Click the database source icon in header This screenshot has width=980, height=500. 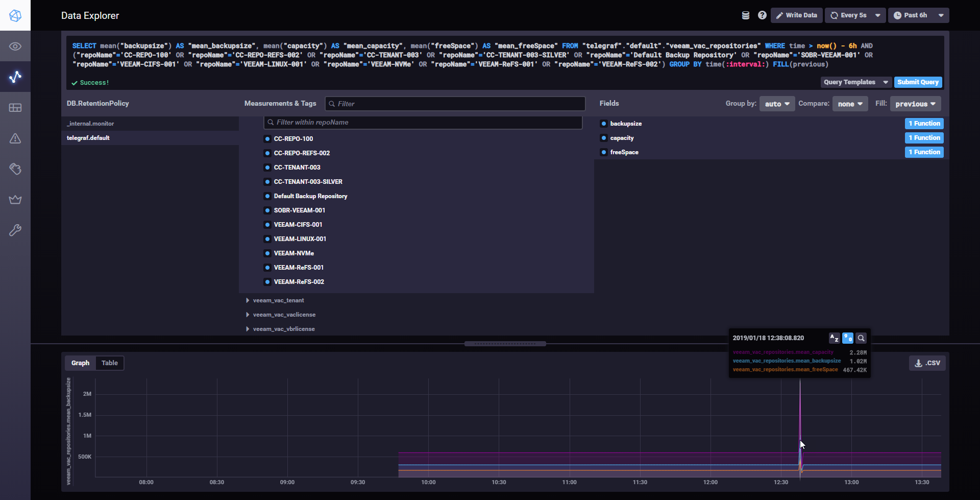click(746, 15)
